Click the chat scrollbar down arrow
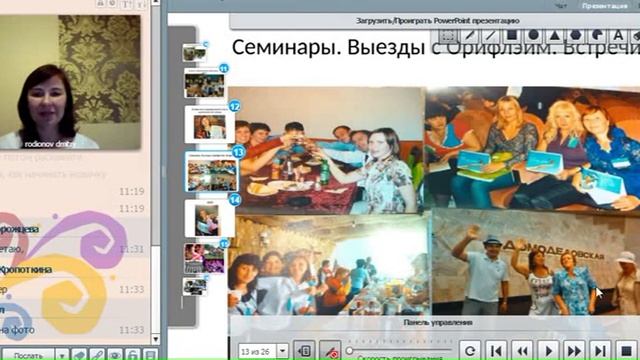The width and height of the screenshot is (640, 360). (156, 340)
